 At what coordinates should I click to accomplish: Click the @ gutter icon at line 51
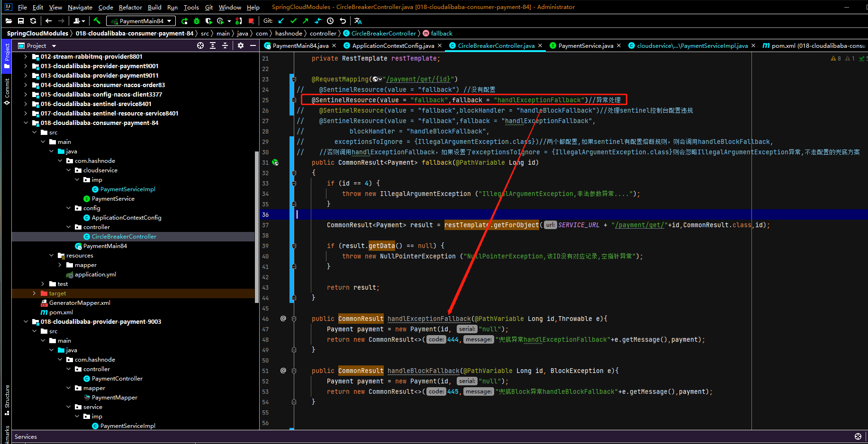pyautogui.click(x=283, y=371)
